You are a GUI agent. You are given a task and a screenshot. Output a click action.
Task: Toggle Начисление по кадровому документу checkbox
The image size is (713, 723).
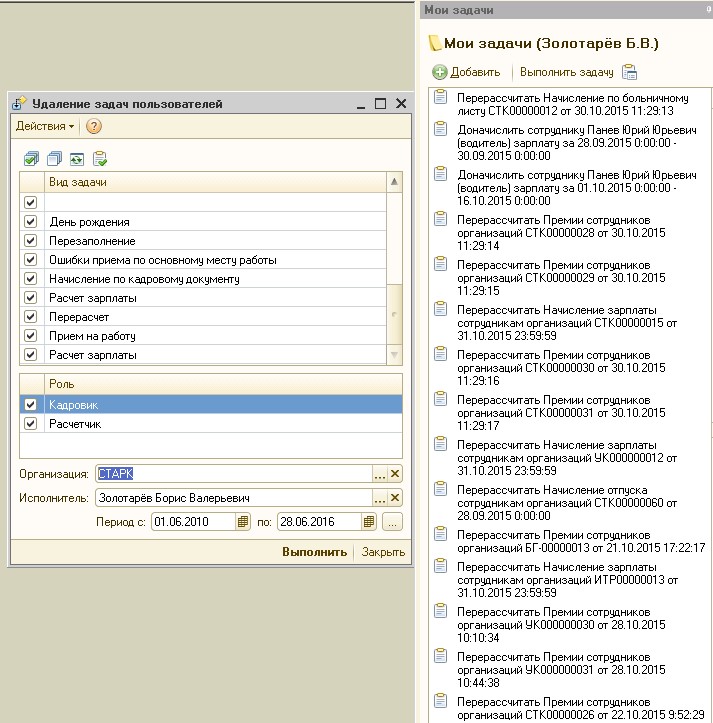[x=30, y=279]
